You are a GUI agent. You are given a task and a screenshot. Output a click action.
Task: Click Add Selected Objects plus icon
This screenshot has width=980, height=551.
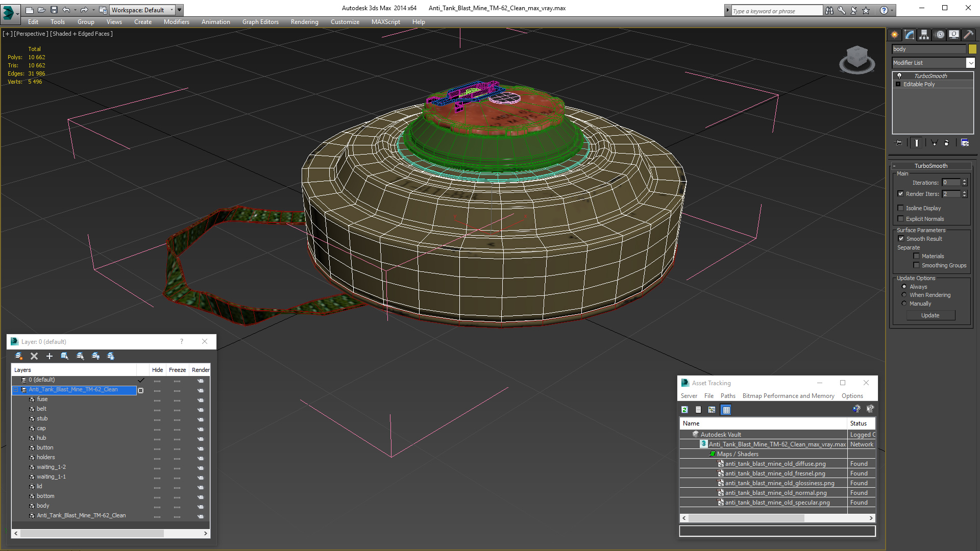50,356
